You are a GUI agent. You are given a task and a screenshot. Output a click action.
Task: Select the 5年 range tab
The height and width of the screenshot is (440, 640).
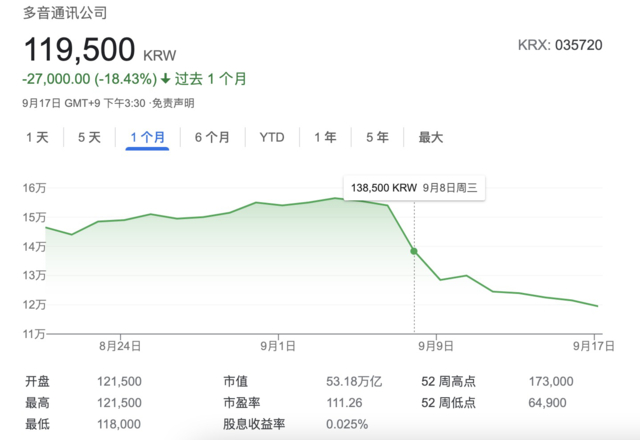[x=378, y=137]
